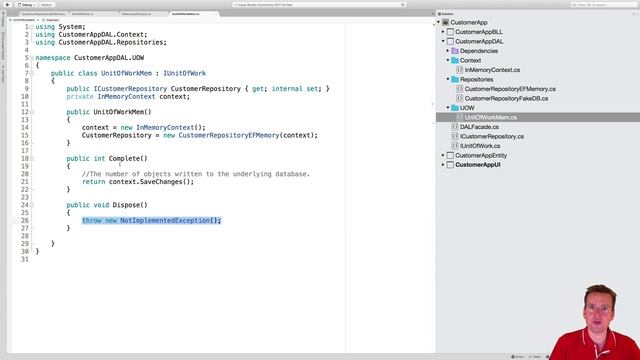Image resolution: width=640 pixels, height=360 pixels.
Task: Select CustomerRepositoryFakeDB.cs in the solution tree
Action: coord(506,98)
